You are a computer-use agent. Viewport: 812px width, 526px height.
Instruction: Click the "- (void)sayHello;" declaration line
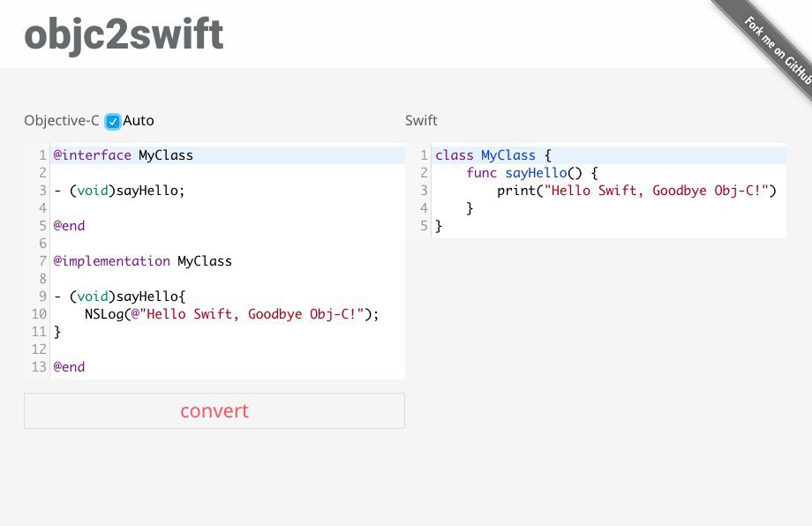pyautogui.click(x=120, y=191)
